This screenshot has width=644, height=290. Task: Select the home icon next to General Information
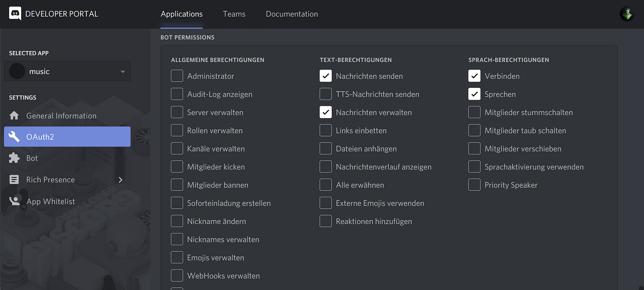pyautogui.click(x=14, y=115)
